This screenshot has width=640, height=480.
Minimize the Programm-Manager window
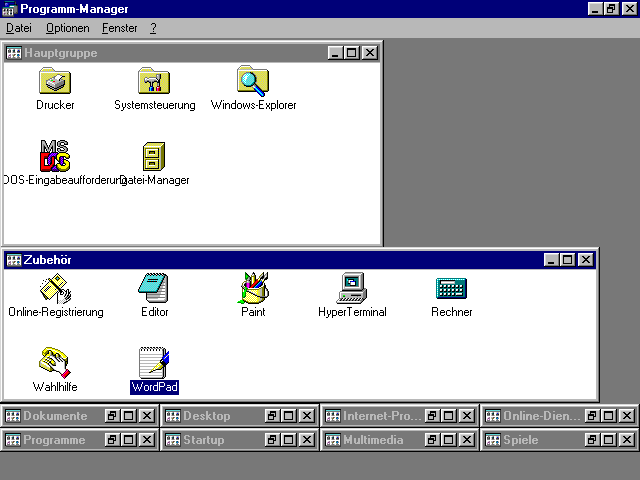595,9
